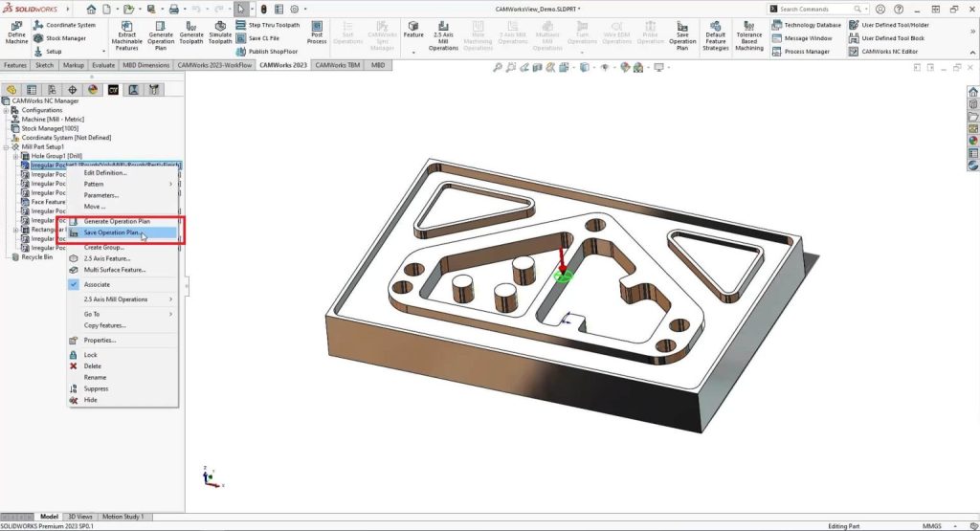Open User Defined Tool/Holder

click(889, 25)
